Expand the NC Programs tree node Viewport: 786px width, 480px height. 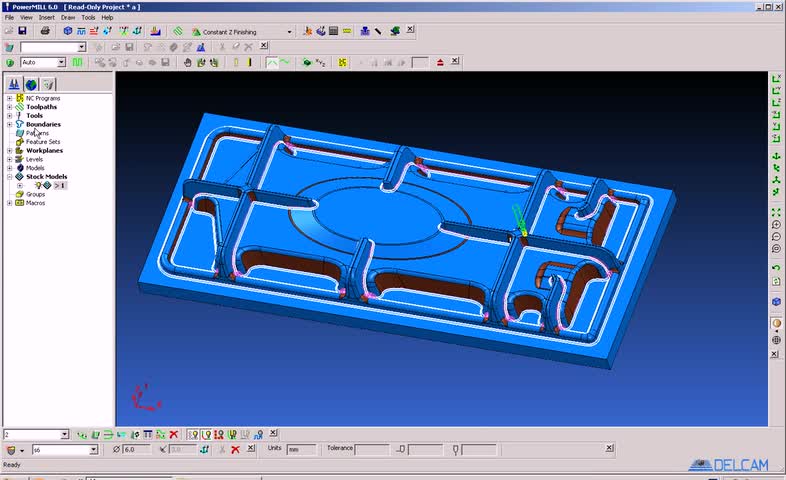[10, 98]
